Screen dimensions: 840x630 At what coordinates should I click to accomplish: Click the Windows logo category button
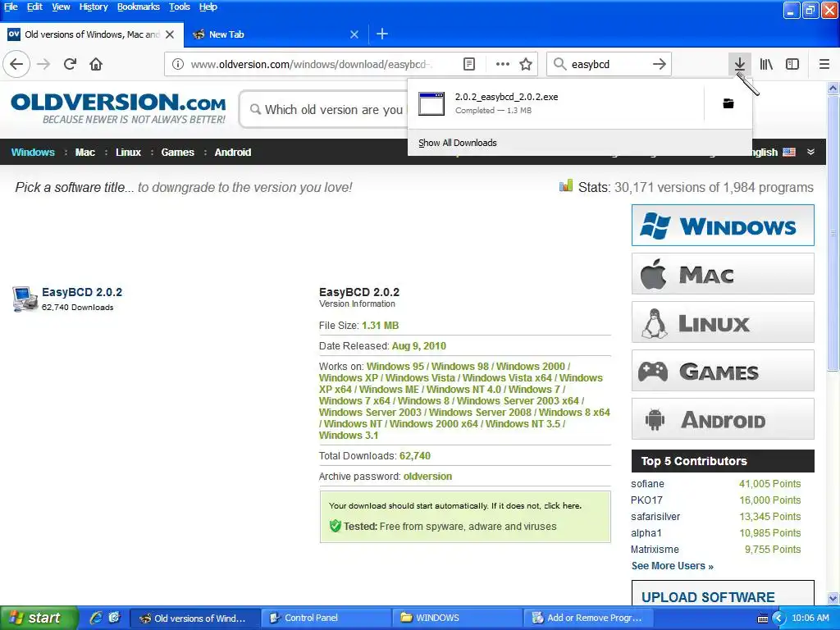(723, 225)
